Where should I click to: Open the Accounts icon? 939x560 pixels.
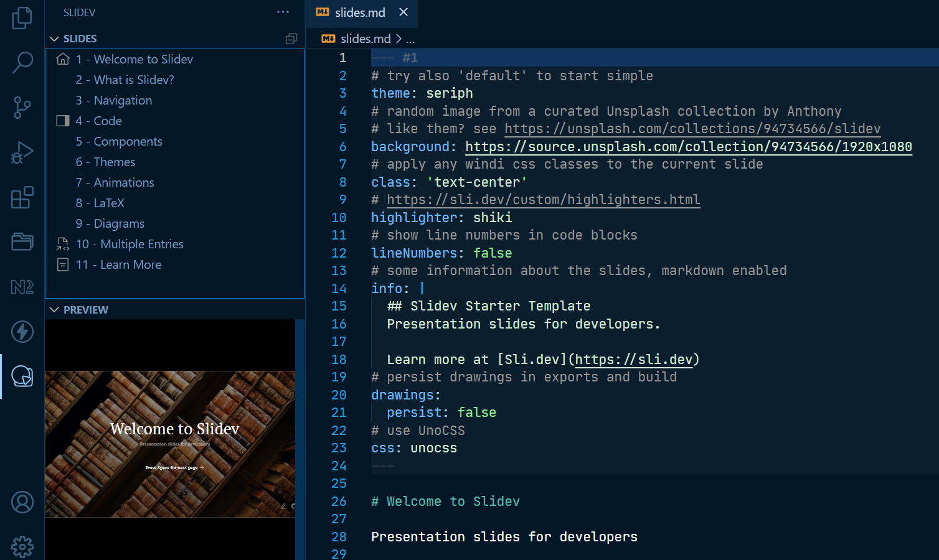[22, 502]
